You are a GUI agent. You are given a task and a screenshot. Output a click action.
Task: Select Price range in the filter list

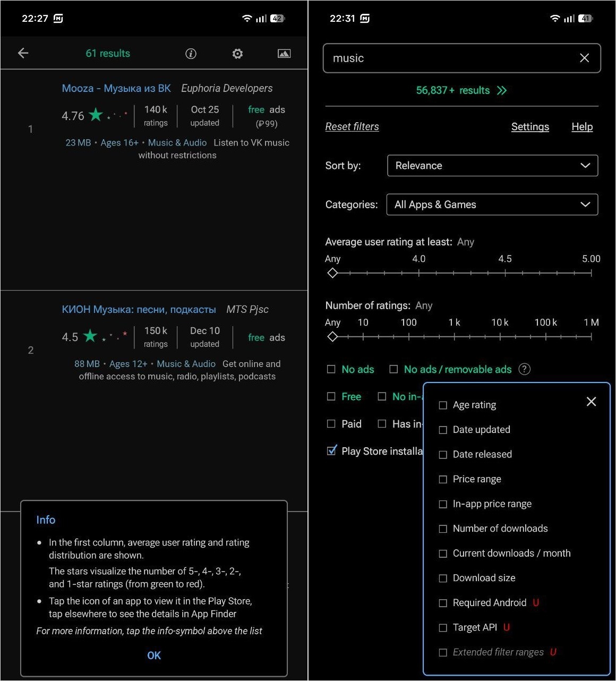pyautogui.click(x=443, y=479)
